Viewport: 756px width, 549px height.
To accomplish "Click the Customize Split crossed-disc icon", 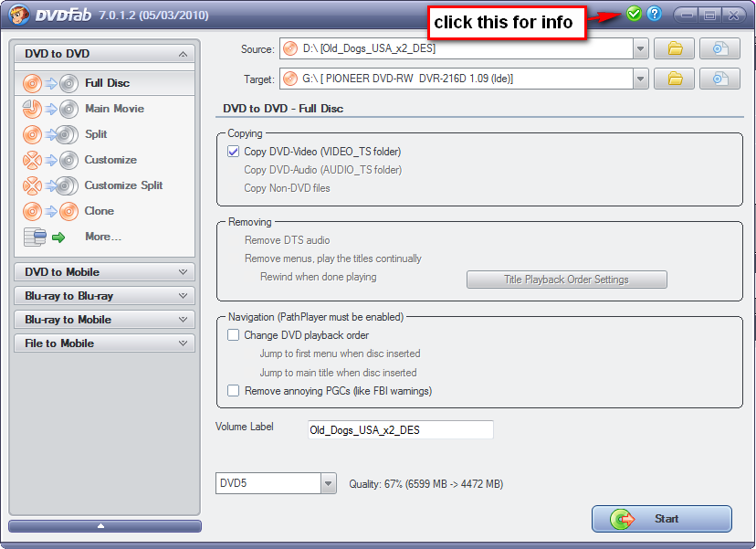I will click(x=50, y=185).
